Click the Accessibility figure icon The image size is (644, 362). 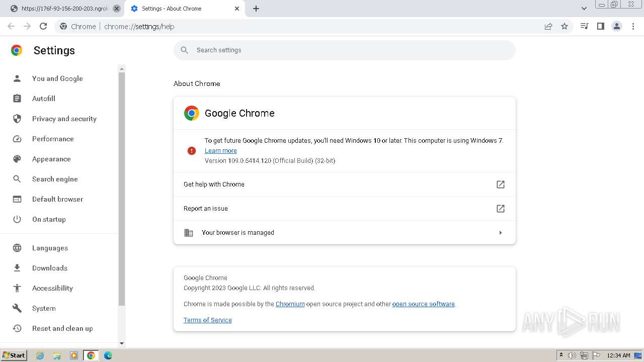(x=17, y=288)
